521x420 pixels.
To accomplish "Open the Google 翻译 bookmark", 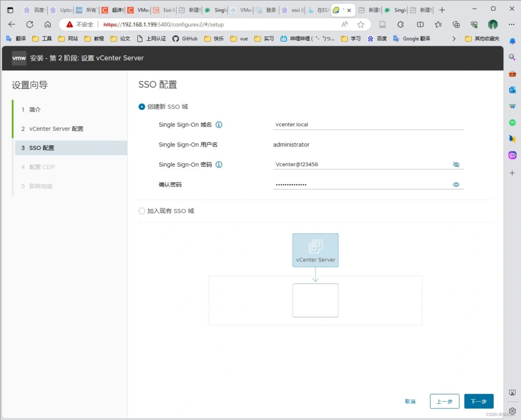I will (411, 39).
